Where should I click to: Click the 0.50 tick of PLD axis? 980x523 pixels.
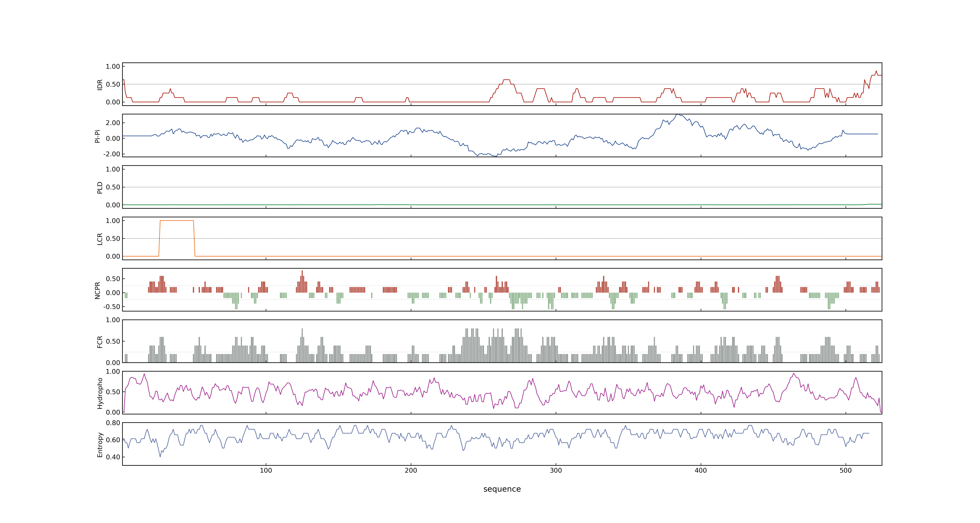(x=113, y=187)
